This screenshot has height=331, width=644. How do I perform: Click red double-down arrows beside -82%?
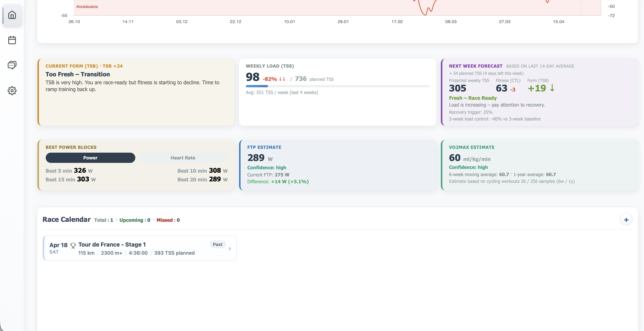click(x=282, y=79)
